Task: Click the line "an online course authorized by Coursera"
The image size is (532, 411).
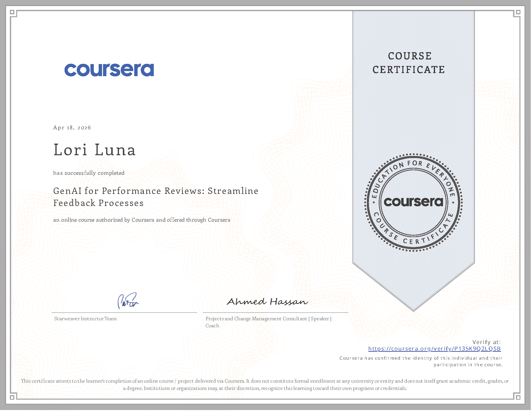Action: (x=142, y=220)
